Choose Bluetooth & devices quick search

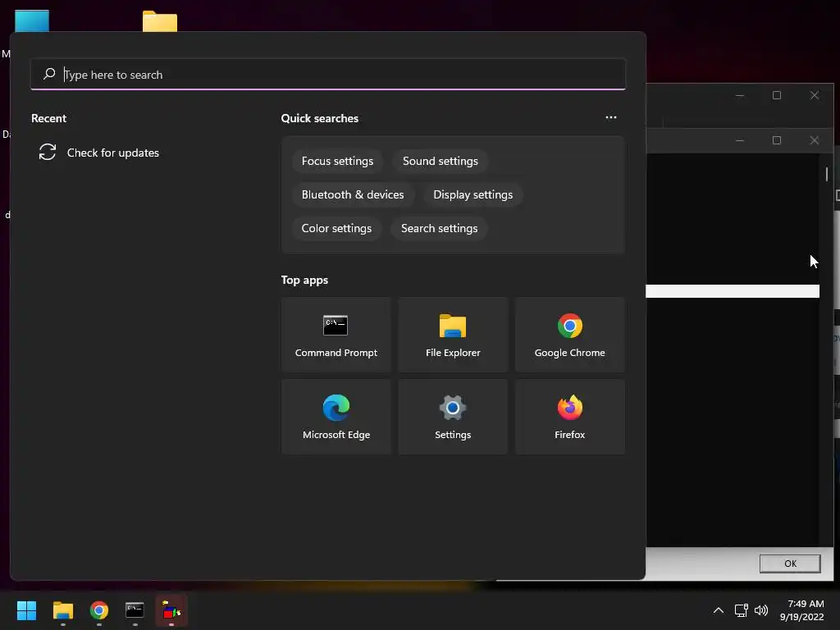pyautogui.click(x=353, y=195)
